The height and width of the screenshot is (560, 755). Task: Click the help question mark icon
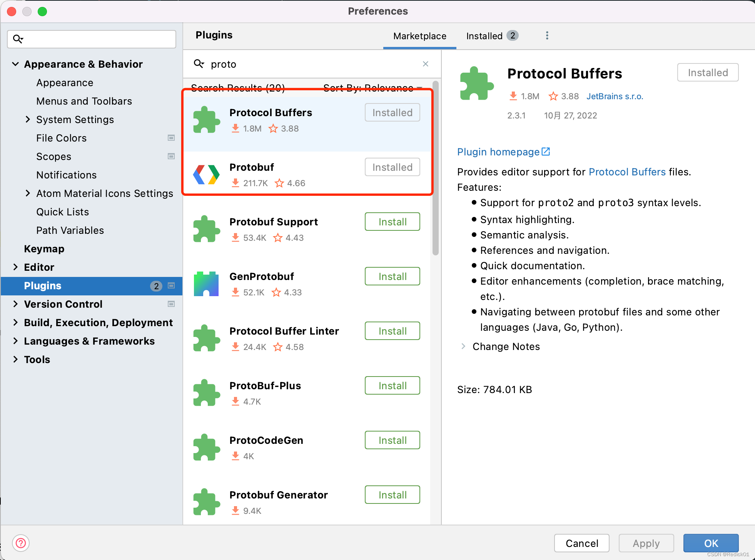click(x=21, y=543)
